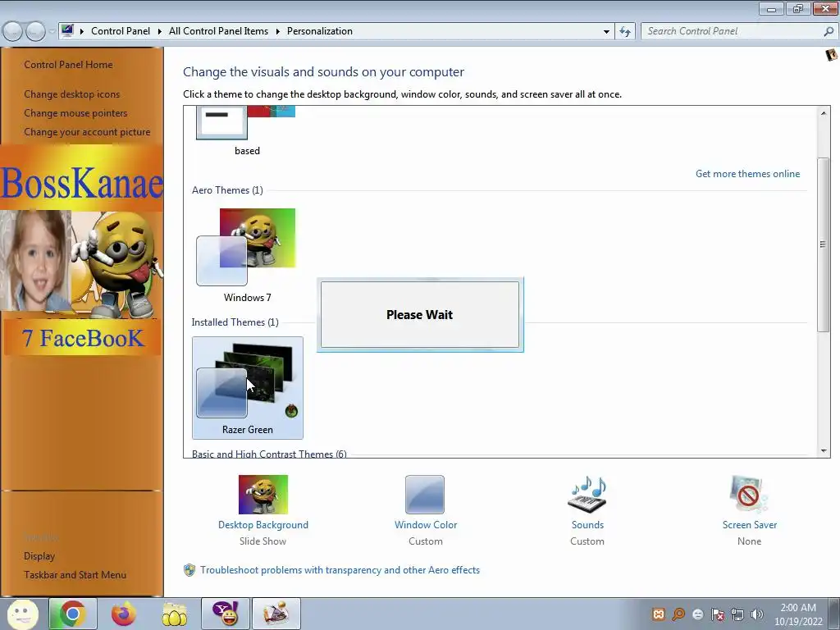Click the Aero Themes (1) section header
The height and width of the screenshot is (630, 840).
click(x=227, y=190)
